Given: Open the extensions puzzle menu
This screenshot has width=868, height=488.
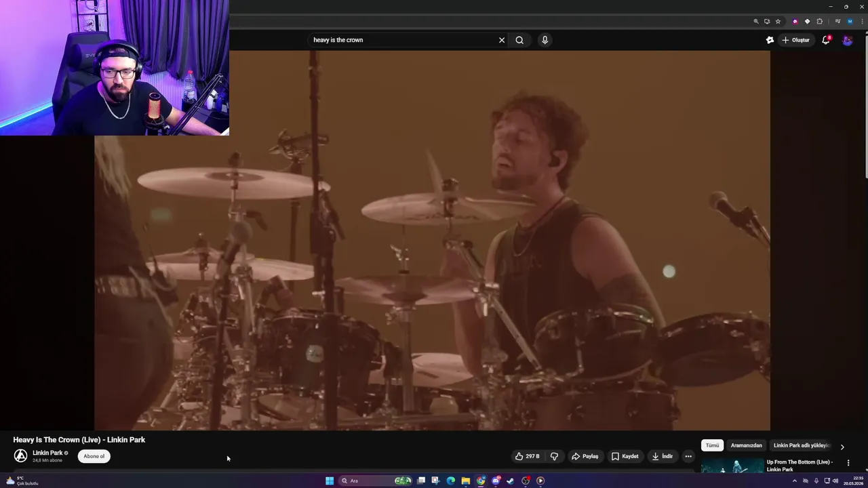Looking at the screenshot, I should coord(819,22).
